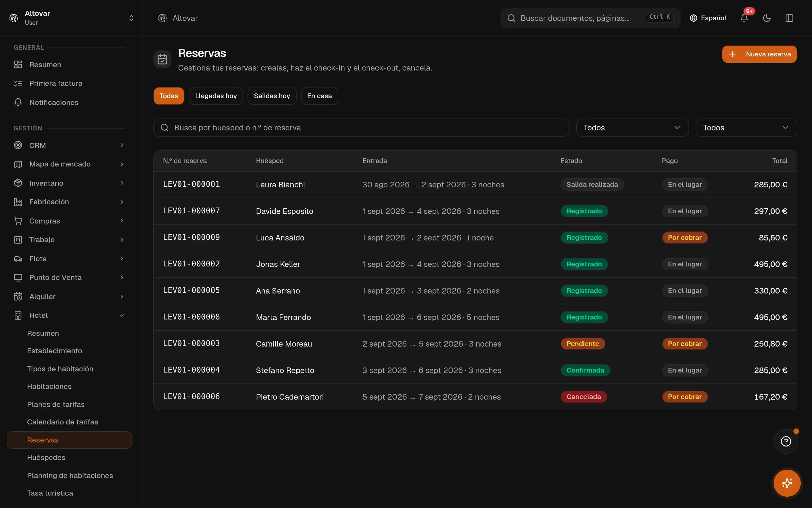Screen dimensions: 812x508
Task: Open the rightmost Todos filter dropdown
Action: pyautogui.click(x=746, y=128)
